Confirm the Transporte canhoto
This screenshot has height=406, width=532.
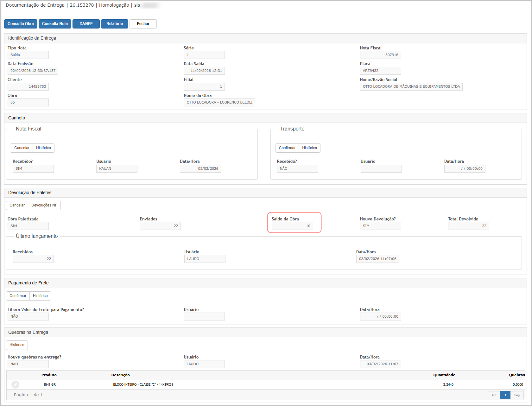coord(287,148)
